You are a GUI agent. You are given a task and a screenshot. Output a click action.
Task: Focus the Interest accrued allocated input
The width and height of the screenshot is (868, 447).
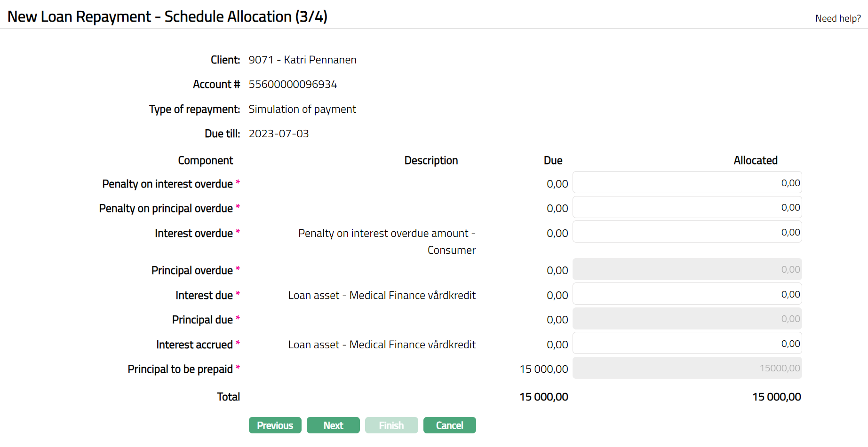[687, 344]
